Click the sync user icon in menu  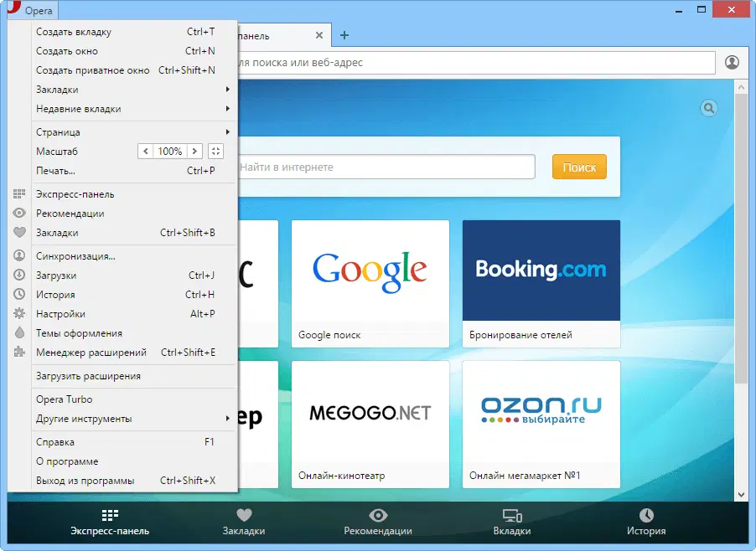click(x=19, y=255)
